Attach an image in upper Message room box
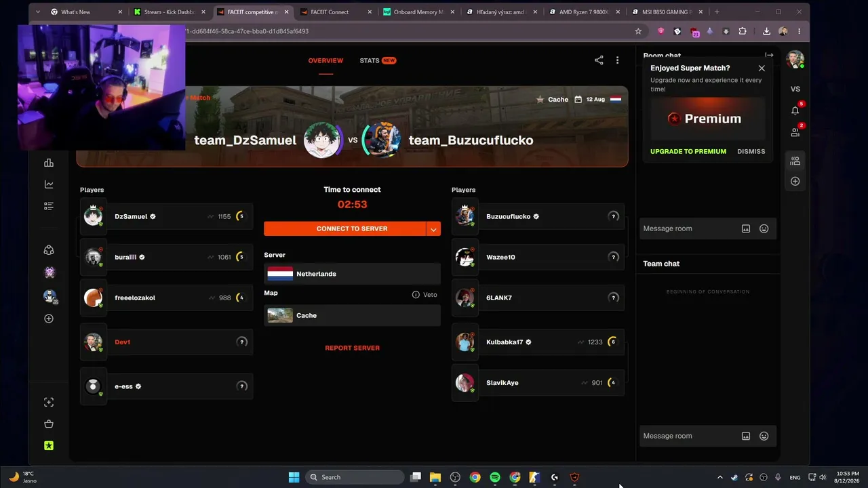The image size is (868, 488). [746, 229]
